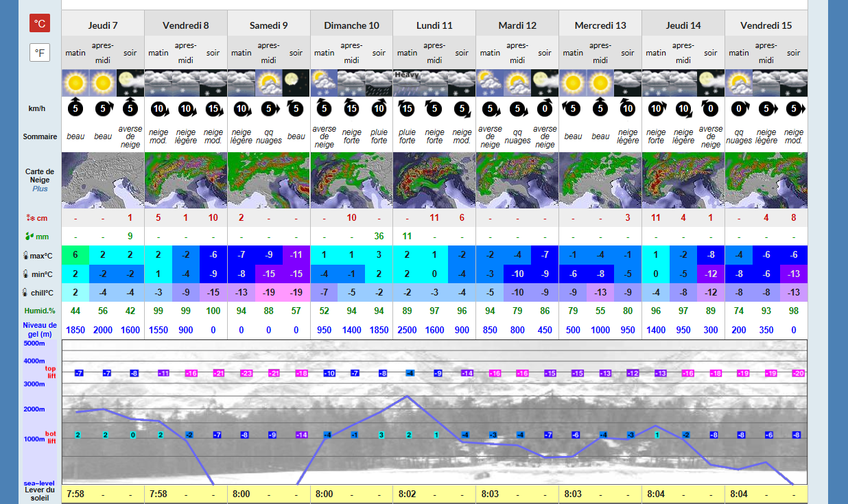The height and width of the screenshot is (504, 848).
Task: Click the sunny icon for Mercredi 13 après-midi
Action: pos(600,83)
